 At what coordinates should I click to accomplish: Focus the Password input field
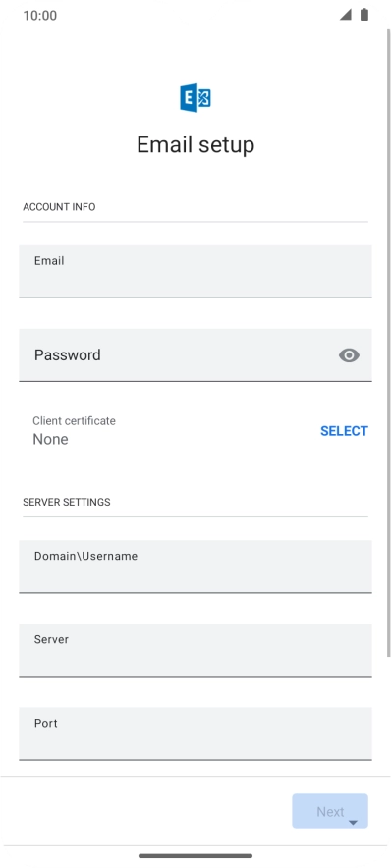click(195, 354)
